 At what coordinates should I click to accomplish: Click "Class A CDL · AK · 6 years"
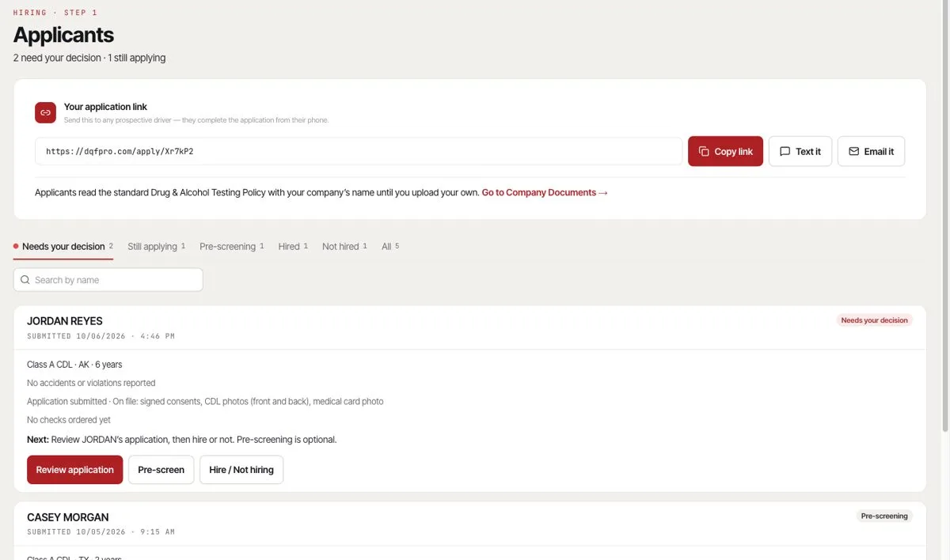pyautogui.click(x=74, y=365)
